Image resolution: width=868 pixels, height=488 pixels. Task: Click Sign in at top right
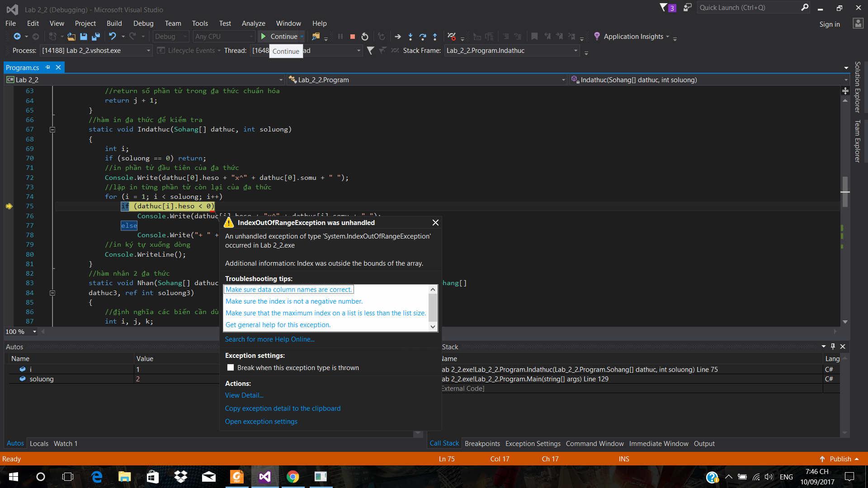(830, 24)
